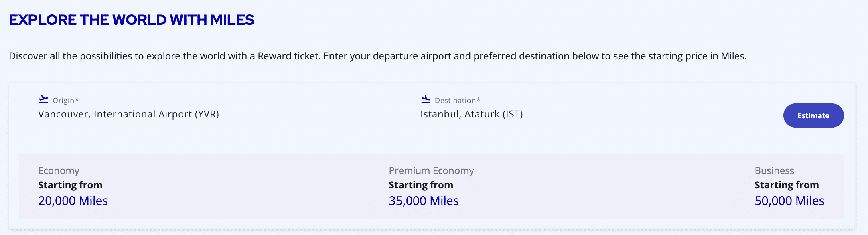Click the Destination* field label
This screenshot has width=868, height=235.
(457, 101)
